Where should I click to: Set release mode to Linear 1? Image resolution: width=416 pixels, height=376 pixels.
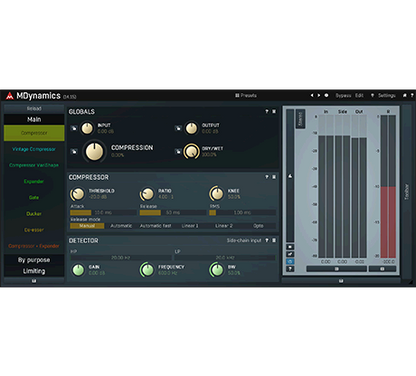(x=190, y=226)
